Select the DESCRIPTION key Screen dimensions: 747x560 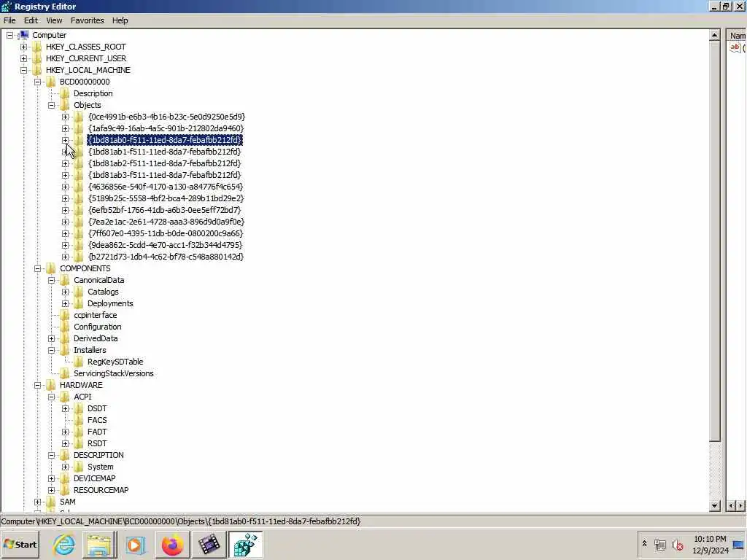point(98,455)
